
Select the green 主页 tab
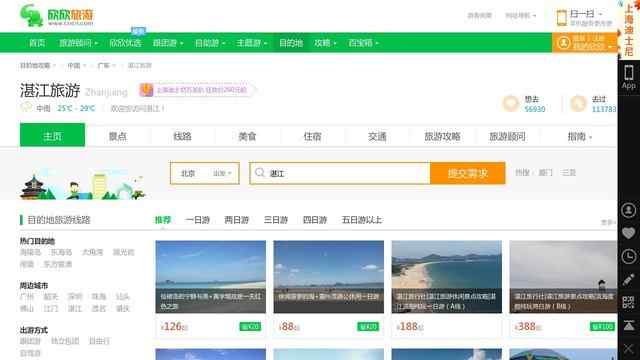click(x=52, y=135)
